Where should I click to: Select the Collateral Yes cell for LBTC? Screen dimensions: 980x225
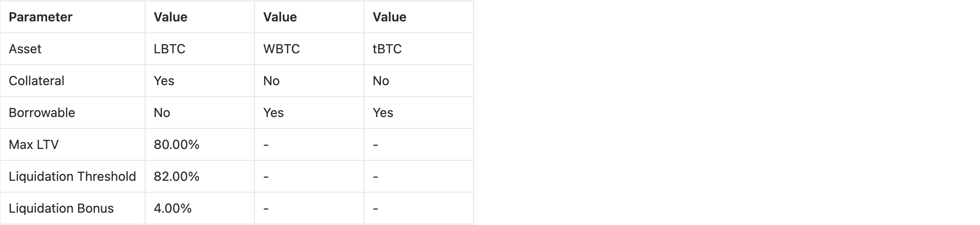[164, 81]
